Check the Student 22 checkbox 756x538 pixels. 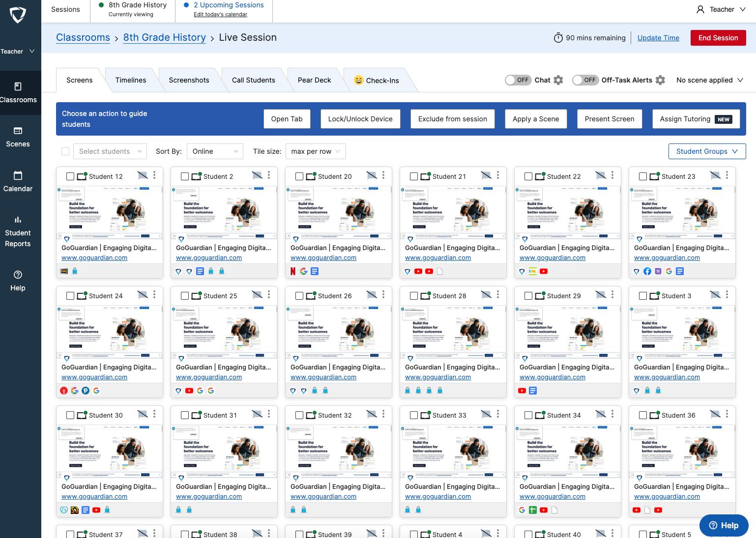point(528,176)
